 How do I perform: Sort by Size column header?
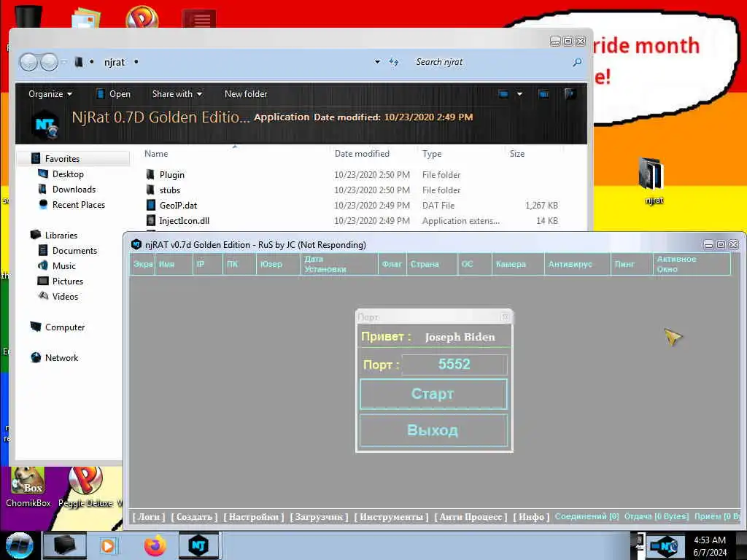(x=517, y=154)
